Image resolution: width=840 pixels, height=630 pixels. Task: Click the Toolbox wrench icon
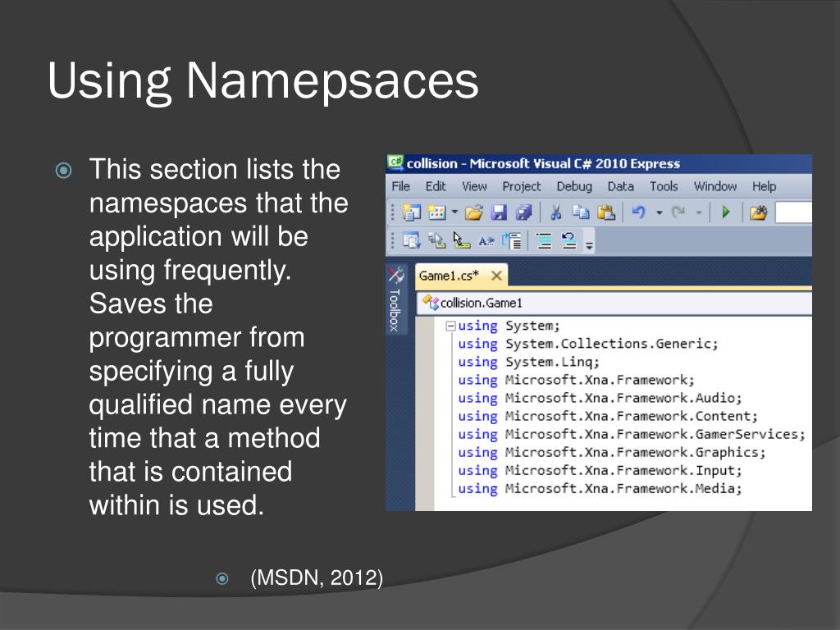(395, 275)
